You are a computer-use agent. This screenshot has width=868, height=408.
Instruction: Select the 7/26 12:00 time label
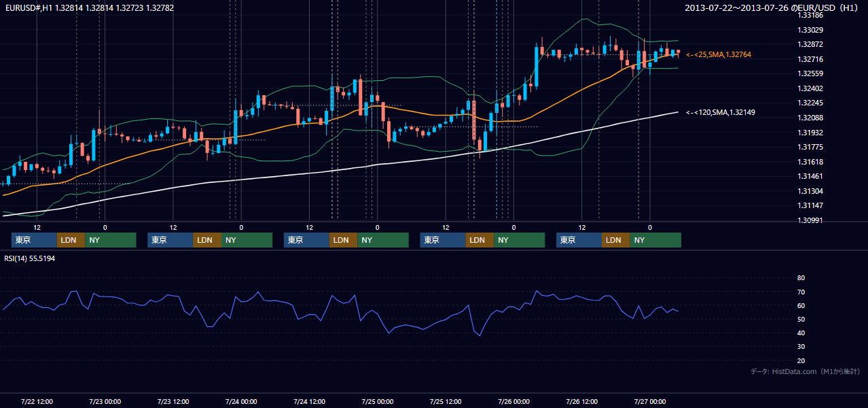(581, 401)
